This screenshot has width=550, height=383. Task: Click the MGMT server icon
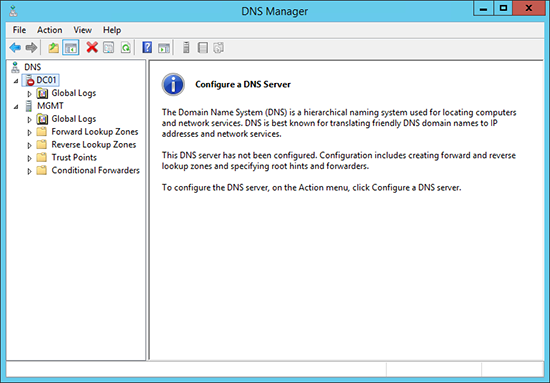pos(29,106)
